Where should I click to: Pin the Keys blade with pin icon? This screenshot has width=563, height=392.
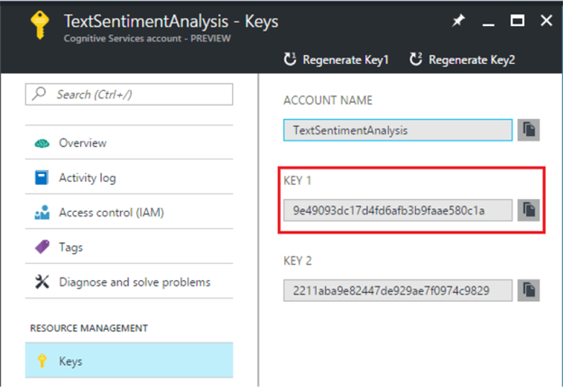click(x=458, y=21)
